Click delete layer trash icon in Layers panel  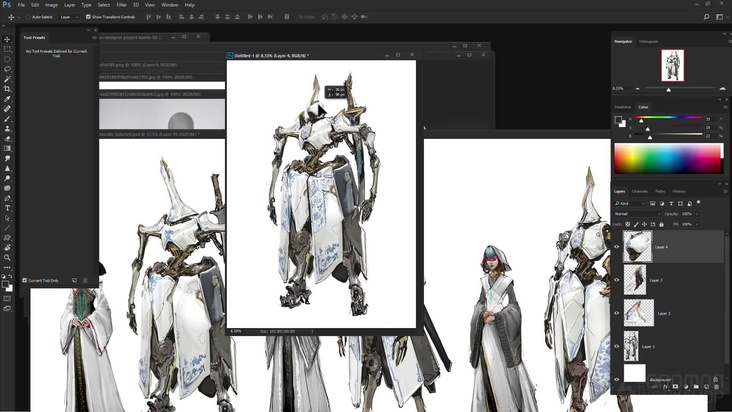point(717,387)
